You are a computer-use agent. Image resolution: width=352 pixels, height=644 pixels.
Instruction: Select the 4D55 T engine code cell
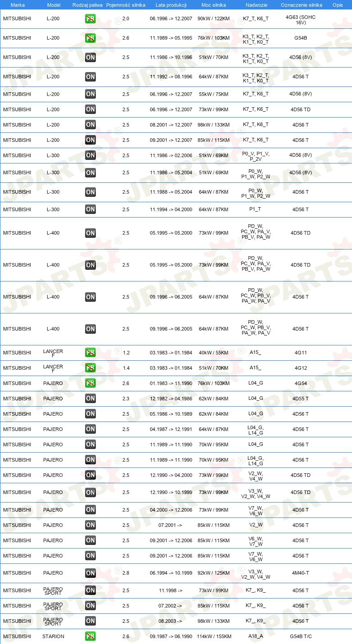(301, 399)
